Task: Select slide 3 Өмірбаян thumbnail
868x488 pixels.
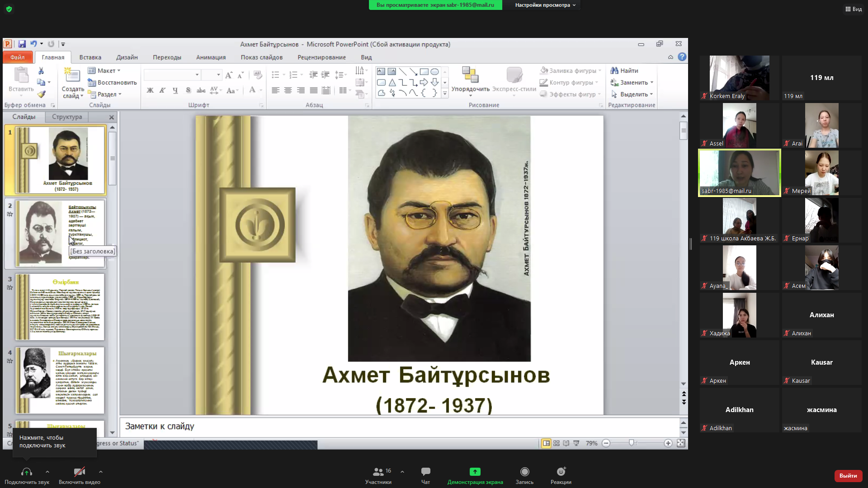Action: tap(60, 307)
